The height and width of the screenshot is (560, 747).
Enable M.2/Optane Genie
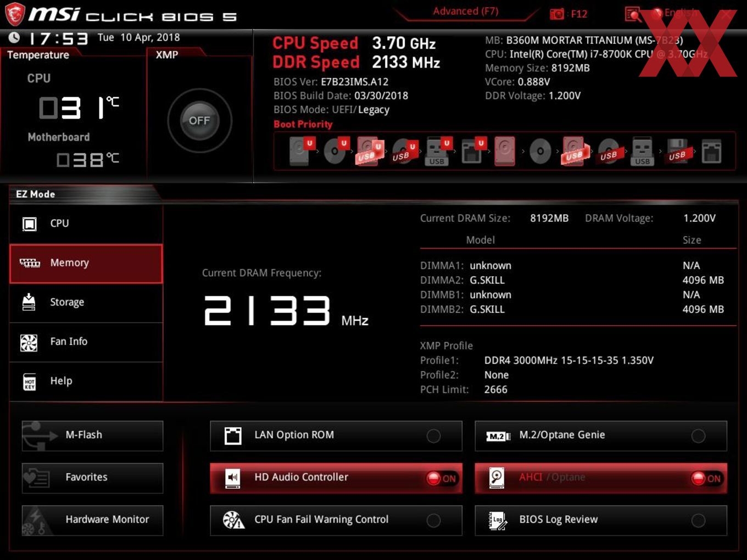[x=601, y=436]
